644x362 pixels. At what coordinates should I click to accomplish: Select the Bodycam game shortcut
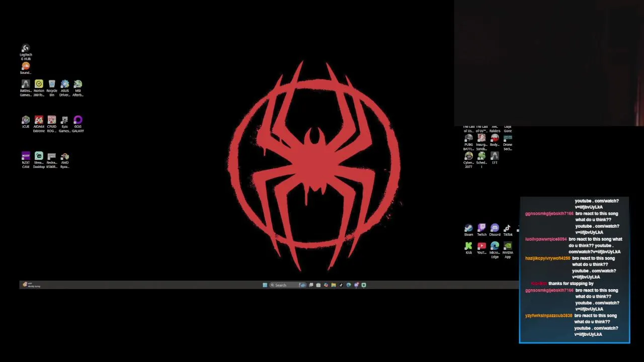(495, 140)
